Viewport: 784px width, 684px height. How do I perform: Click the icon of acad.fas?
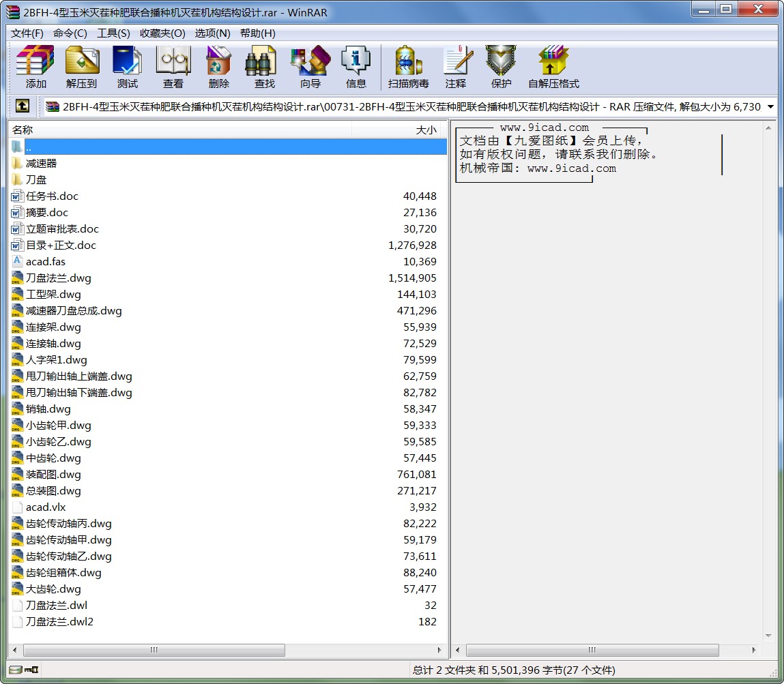coord(17,261)
